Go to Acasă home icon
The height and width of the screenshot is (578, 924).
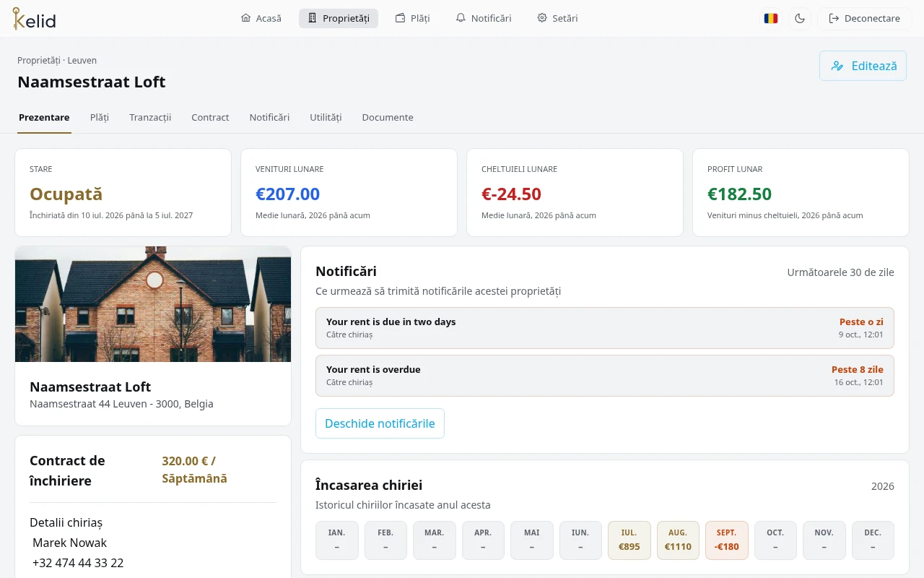245,18
